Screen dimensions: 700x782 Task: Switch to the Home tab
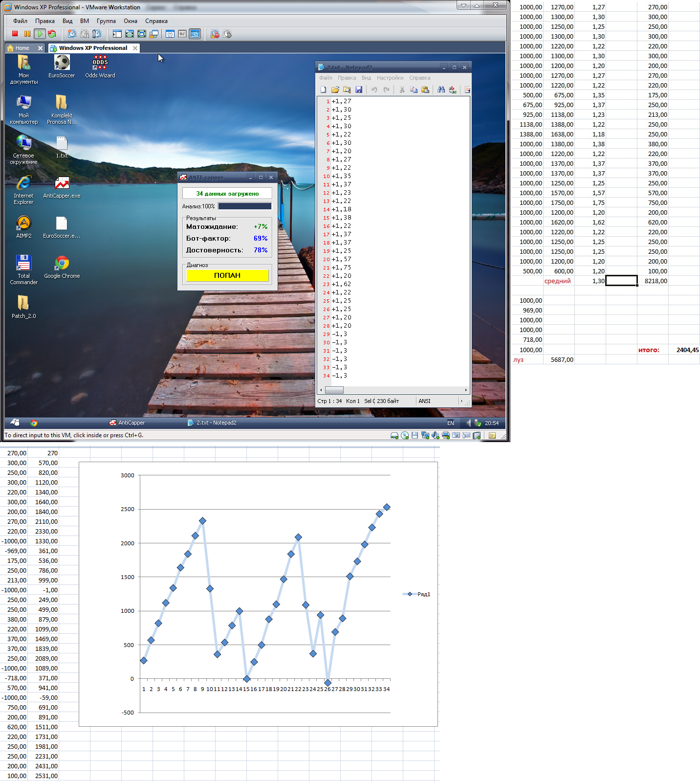click(x=22, y=48)
